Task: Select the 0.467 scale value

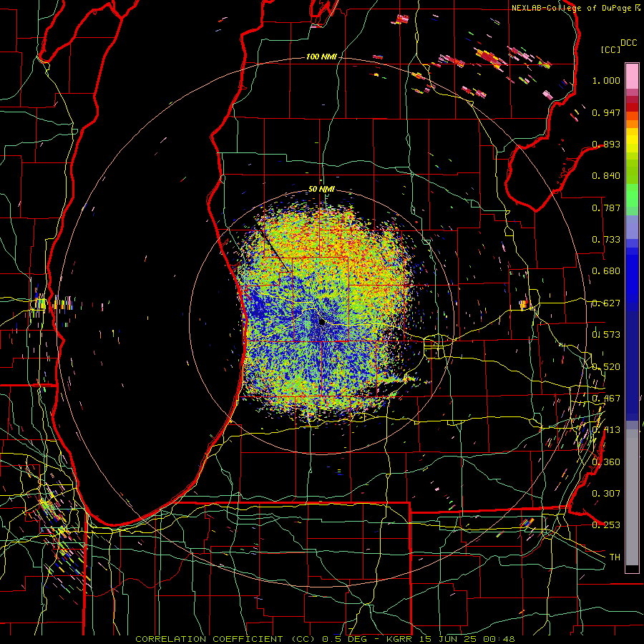Action: pyautogui.click(x=606, y=399)
